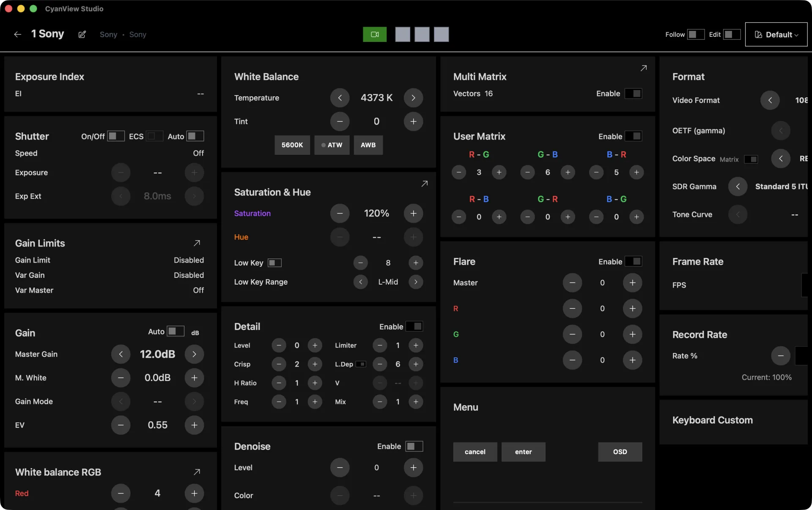Activate ATW white balance button

click(332, 145)
